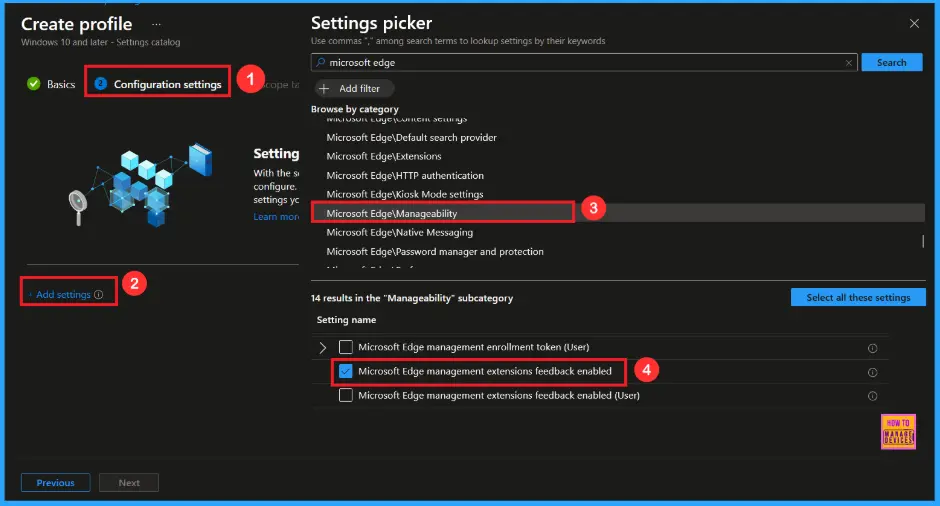This screenshot has width=940, height=506.
Task: Uncheck Microsoft Edge management extensions feedback enabled
Action: pos(346,371)
